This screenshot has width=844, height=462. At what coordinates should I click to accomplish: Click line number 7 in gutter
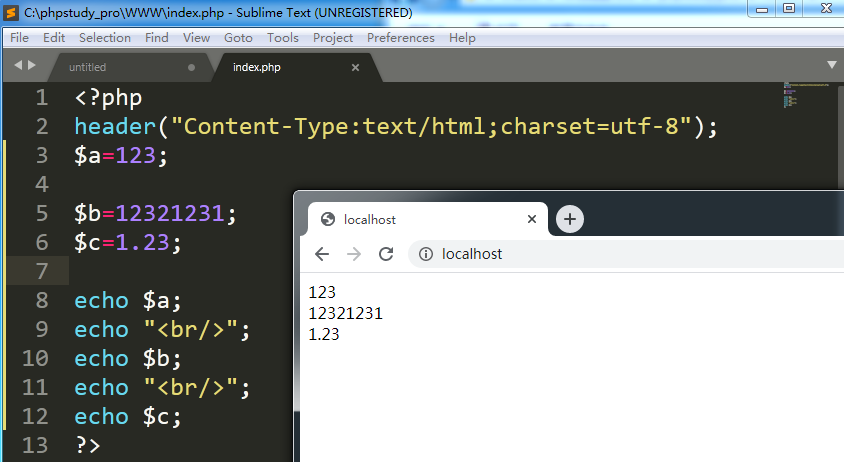coord(42,271)
